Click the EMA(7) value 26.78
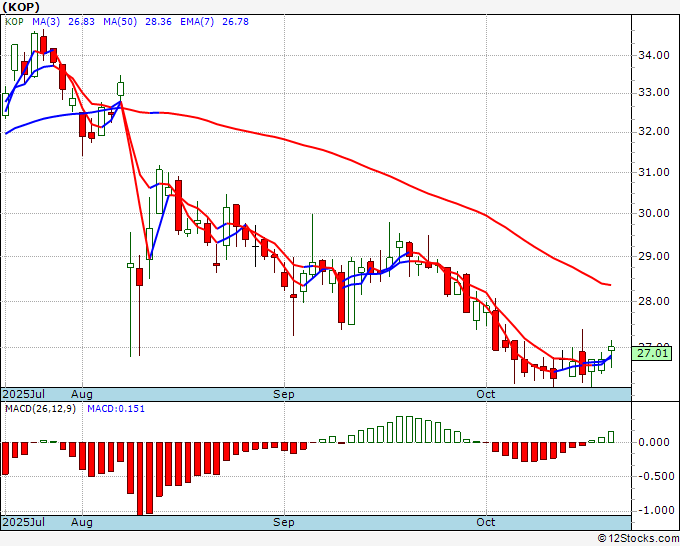Image resolution: width=680 pixels, height=546 pixels. [x=235, y=22]
